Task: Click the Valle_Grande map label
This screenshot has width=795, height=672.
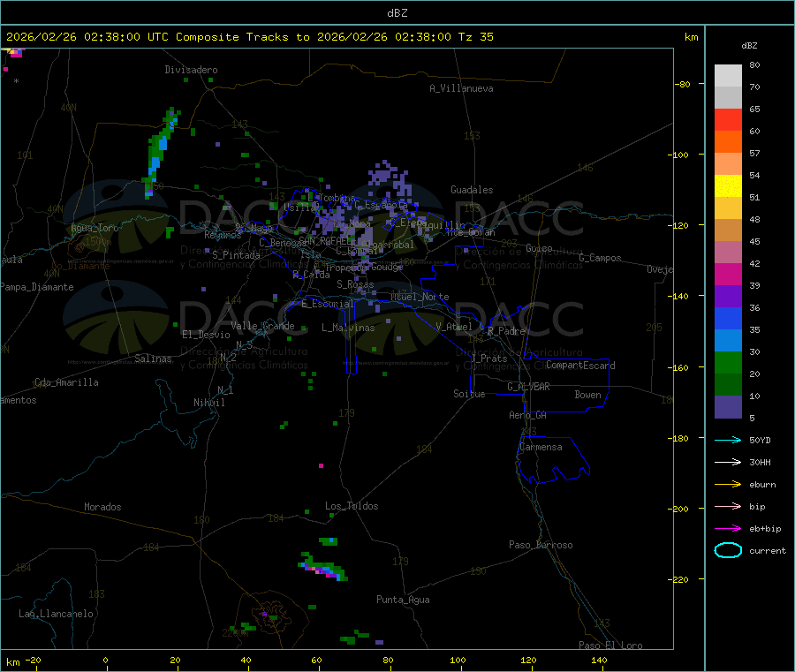Action: [262, 326]
